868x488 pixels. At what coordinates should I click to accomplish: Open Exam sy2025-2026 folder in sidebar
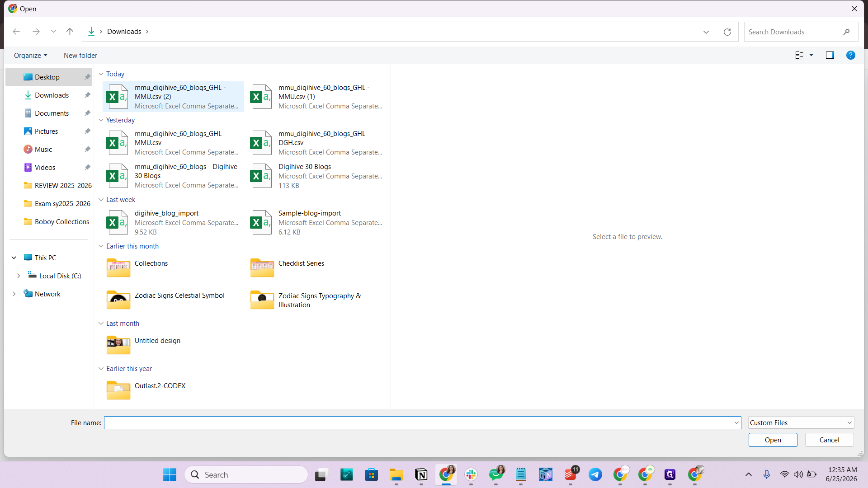[x=49, y=203]
